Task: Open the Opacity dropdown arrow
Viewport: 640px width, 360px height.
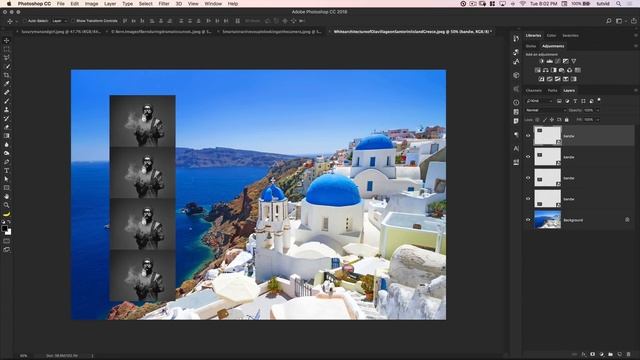Action: (598, 110)
